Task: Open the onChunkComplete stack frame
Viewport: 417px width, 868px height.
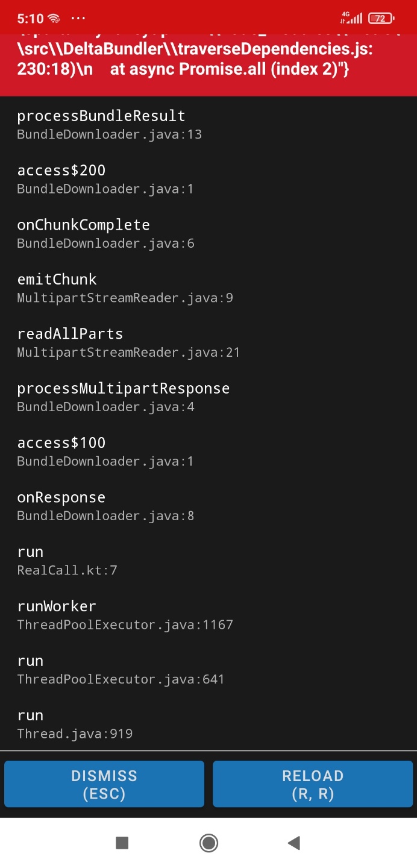Action: pos(208,233)
